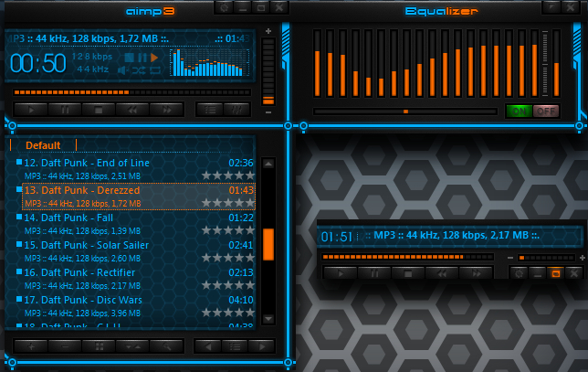Stop playback in the main aimp3 window
This screenshot has height=372, width=588.
coord(99,110)
